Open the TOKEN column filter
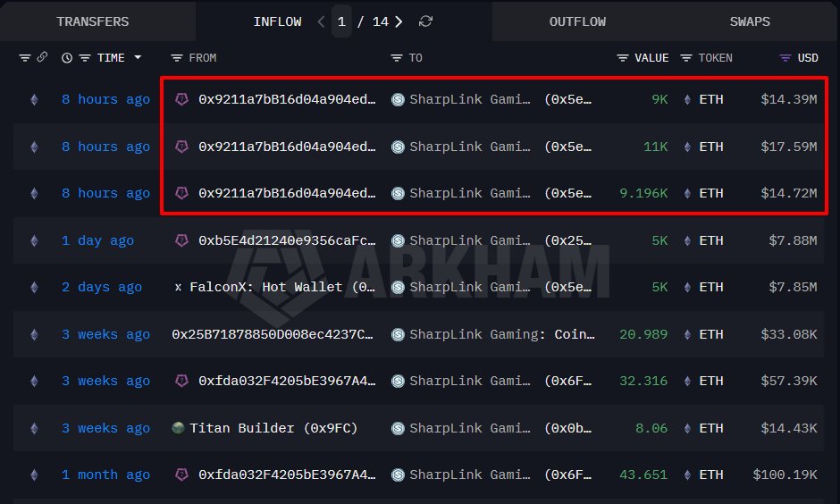Image resolution: width=840 pixels, height=504 pixels. click(x=686, y=58)
